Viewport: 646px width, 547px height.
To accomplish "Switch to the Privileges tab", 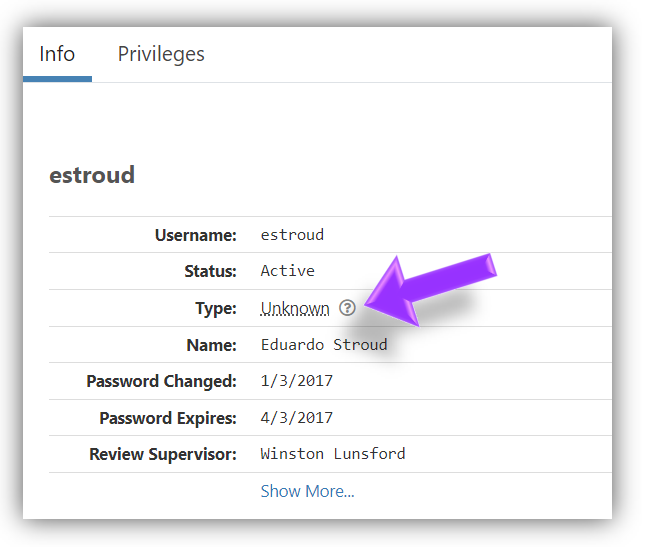I will [x=161, y=54].
